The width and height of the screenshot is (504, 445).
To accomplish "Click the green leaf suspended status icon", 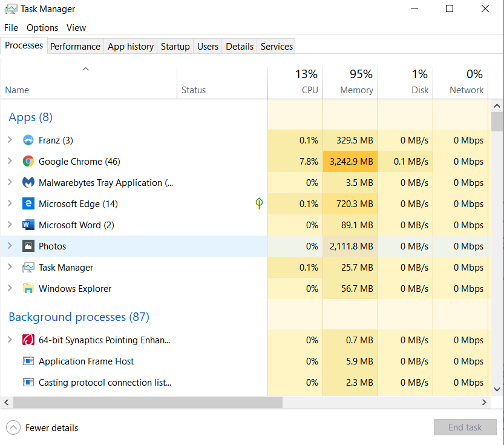I will point(259,203).
